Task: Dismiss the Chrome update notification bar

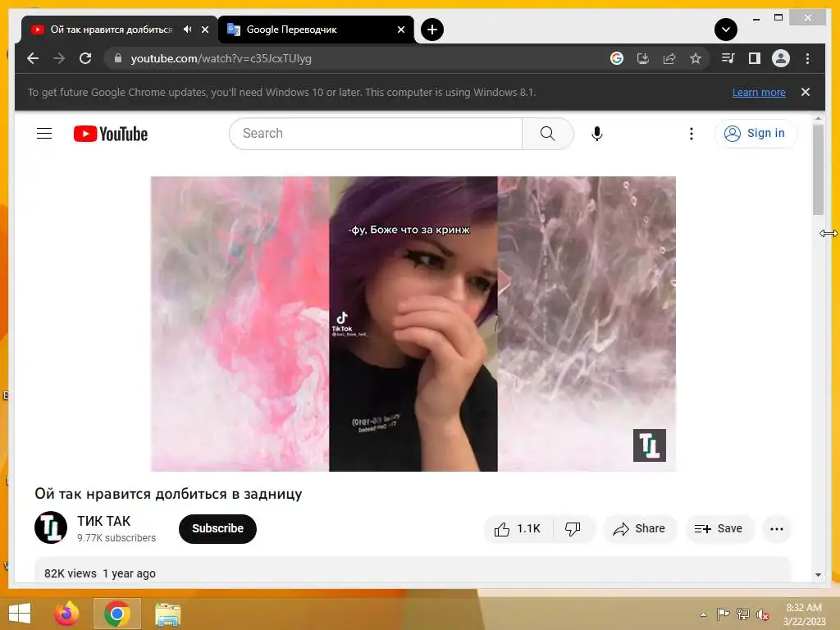Action: (806, 92)
